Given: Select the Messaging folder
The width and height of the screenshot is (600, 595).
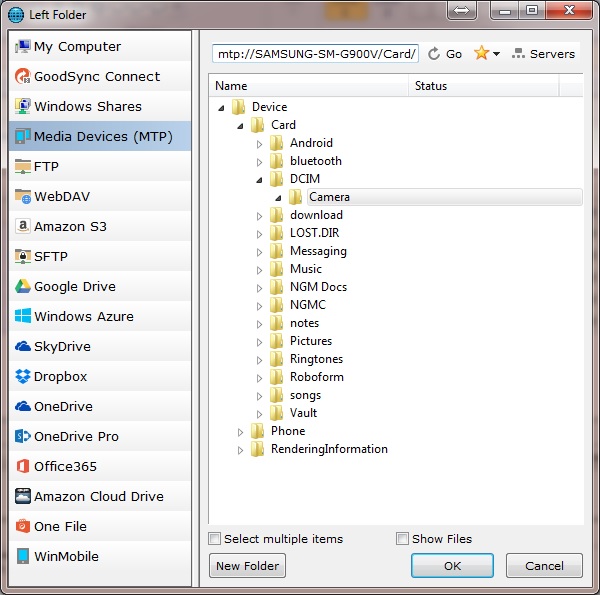Looking at the screenshot, I should 318,251.
